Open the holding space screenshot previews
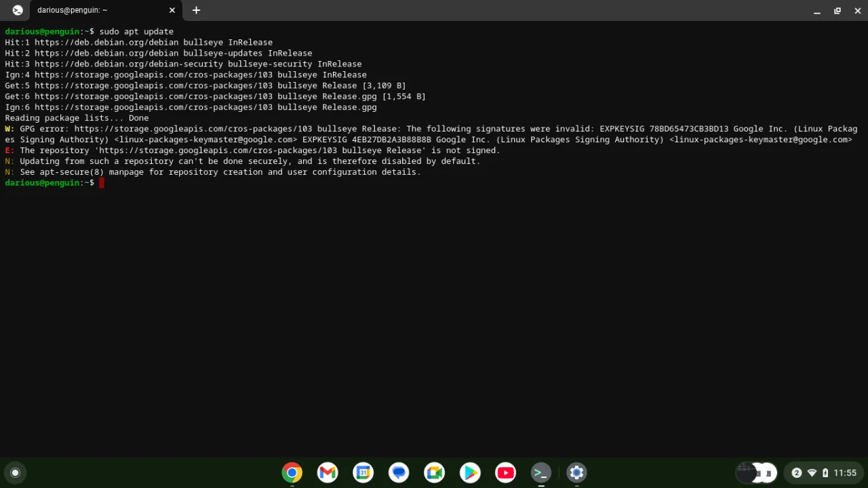868x488 pixels. pos(757,472)
